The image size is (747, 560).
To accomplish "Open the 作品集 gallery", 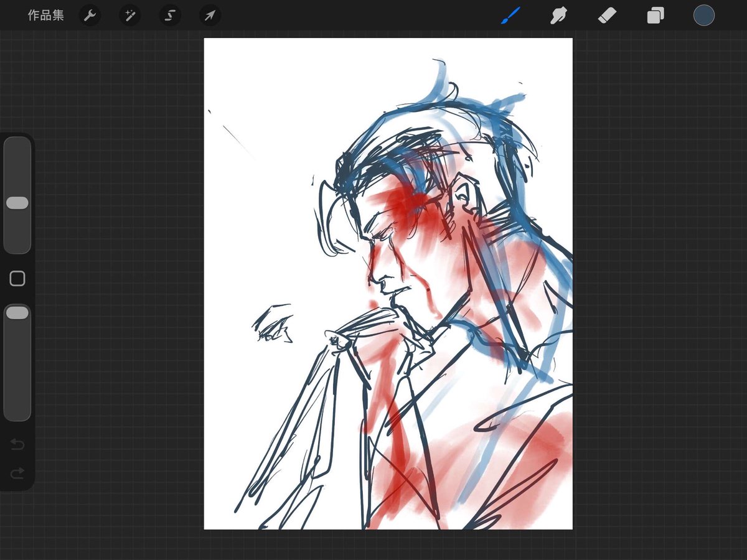I will coord(45,16).
